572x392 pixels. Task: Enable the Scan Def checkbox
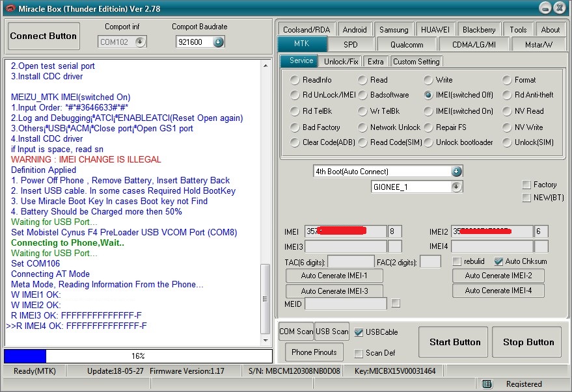point(359,353)
